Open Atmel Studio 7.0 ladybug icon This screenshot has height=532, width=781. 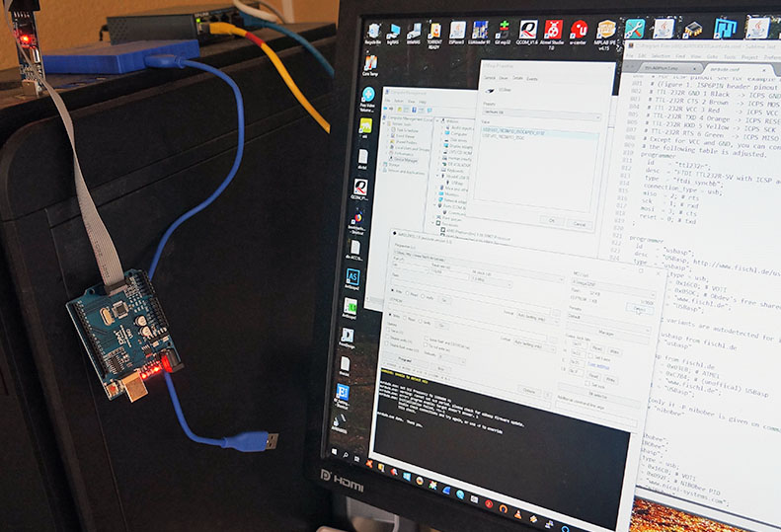(553, 33)
